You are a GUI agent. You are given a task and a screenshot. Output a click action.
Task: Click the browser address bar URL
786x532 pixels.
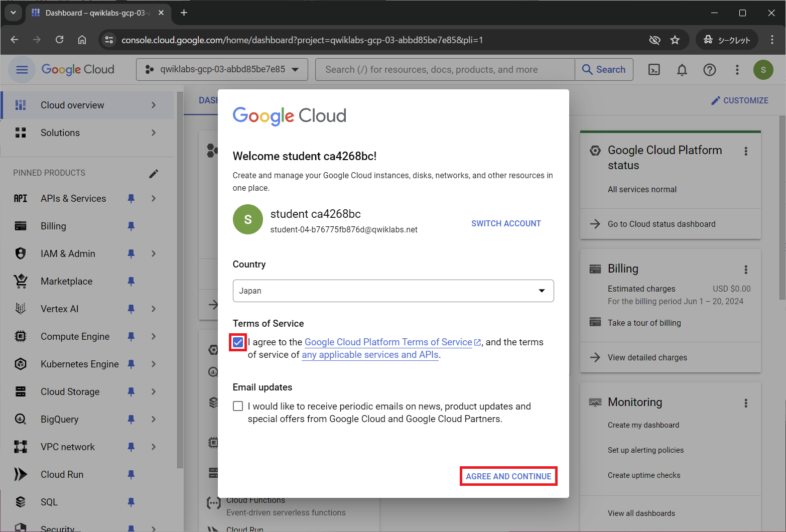pos(302,40)
